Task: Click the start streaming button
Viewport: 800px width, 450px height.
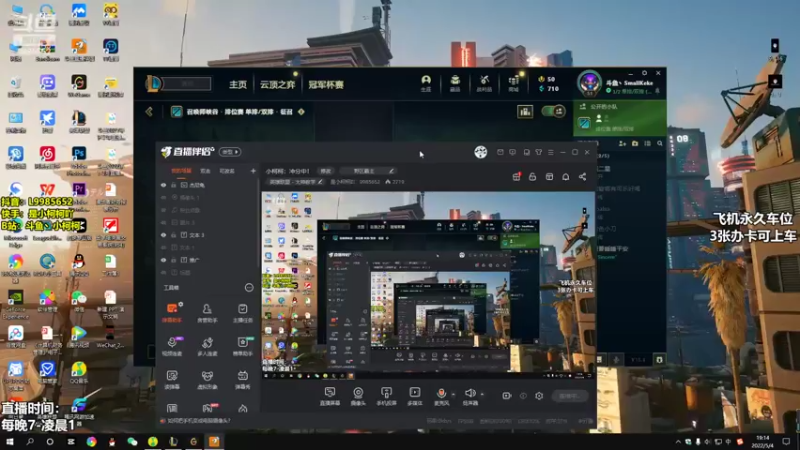Action: click(570, 396)
